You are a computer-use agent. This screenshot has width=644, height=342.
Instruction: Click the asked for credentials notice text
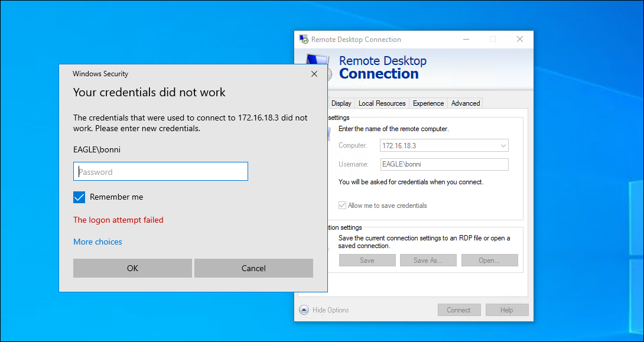tap(411, 182)
